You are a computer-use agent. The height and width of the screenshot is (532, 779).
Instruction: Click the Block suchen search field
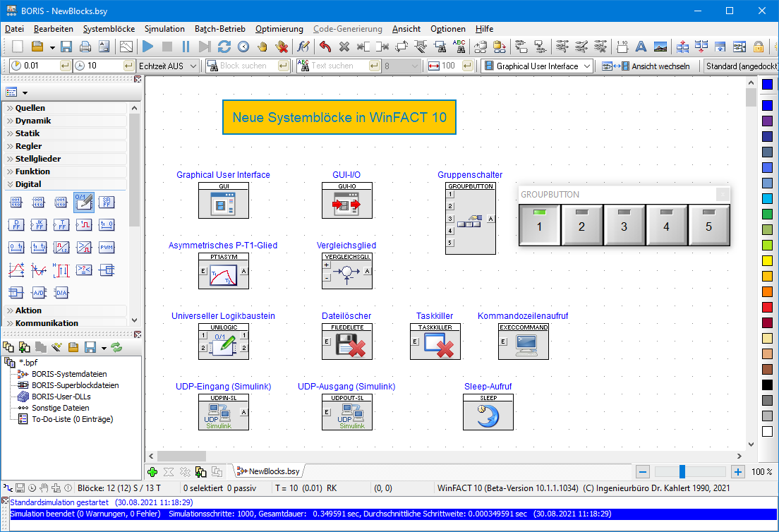click(248, 66)
